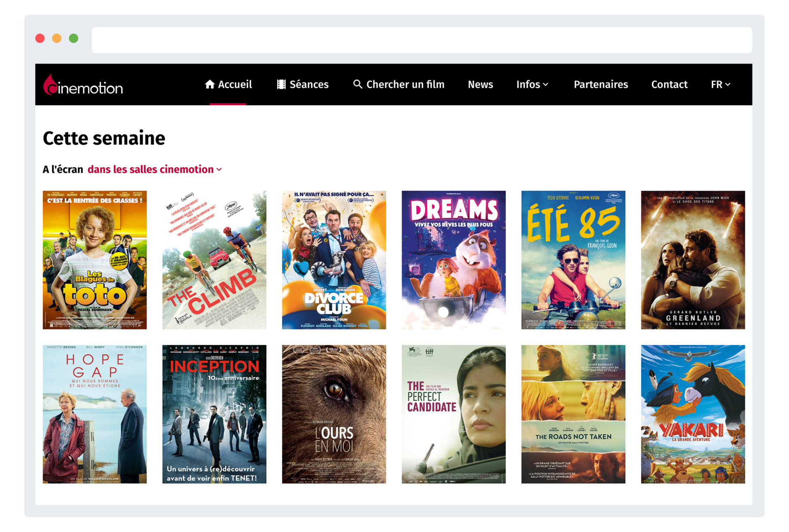This screenshot has width=789, height=532.
Task: Open Hope Gap movie poster
Action: click(95, 414)
